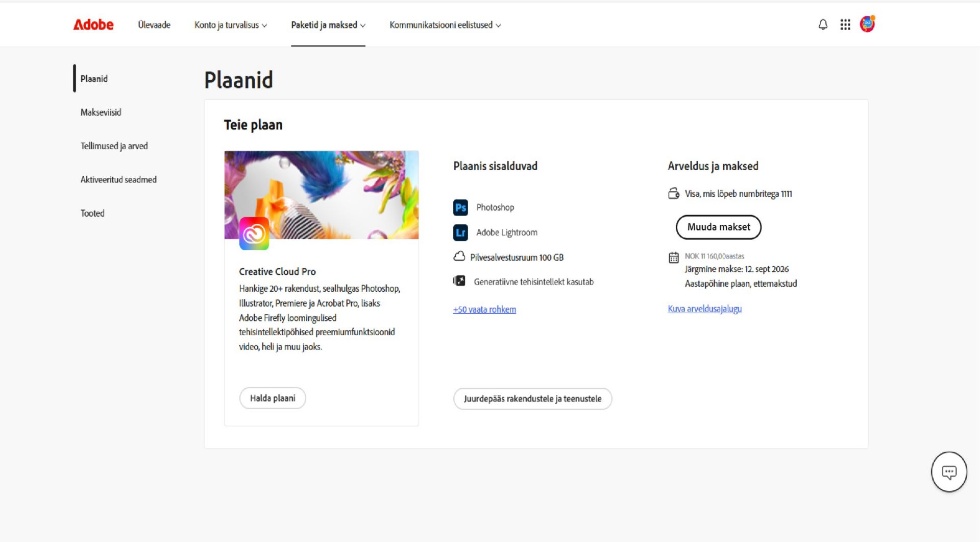Click the Adobe logo
Screen dimensions: 980x542
[x=93, y=24]
